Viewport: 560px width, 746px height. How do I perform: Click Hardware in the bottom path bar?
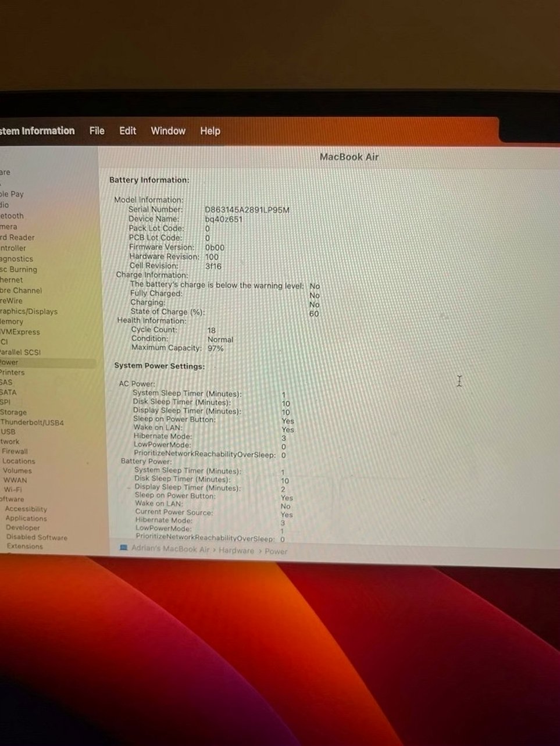(x=236, y=550)
